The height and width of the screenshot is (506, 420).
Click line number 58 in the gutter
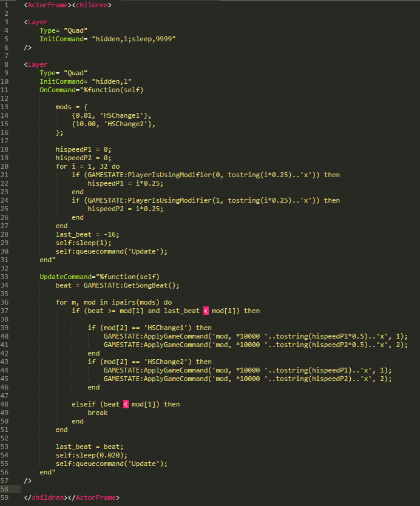(4, 489)
